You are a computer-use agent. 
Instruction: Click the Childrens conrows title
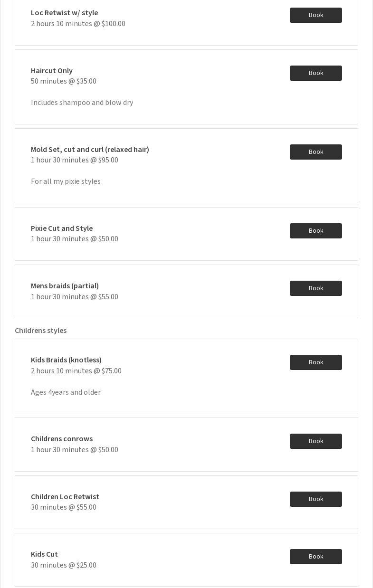click(62, 439)
